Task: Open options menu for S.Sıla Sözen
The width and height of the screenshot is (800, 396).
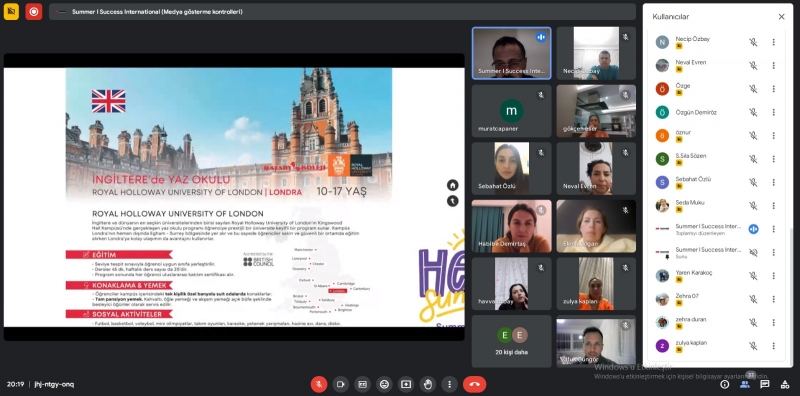Action: [x=773, y=159]
